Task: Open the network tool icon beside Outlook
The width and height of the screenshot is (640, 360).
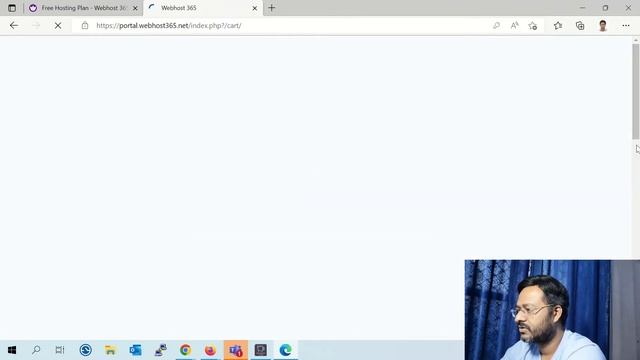Action: (160, 350)
